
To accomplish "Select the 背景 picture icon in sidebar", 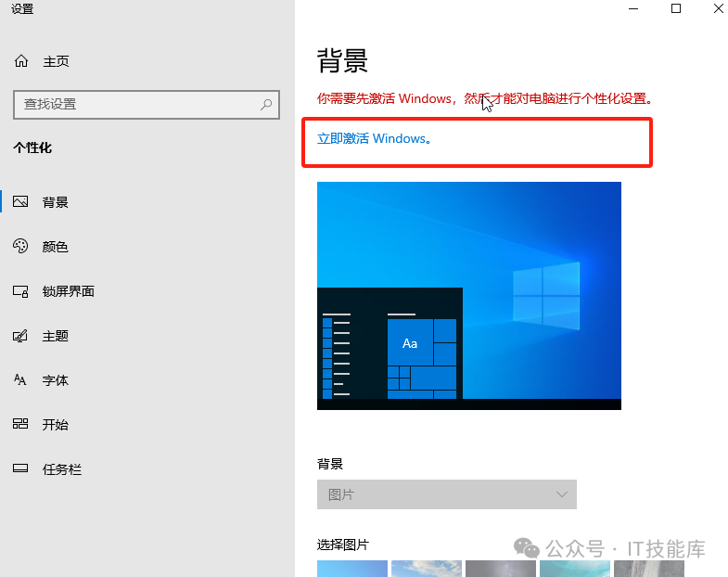I will click(x=20, y=202).
